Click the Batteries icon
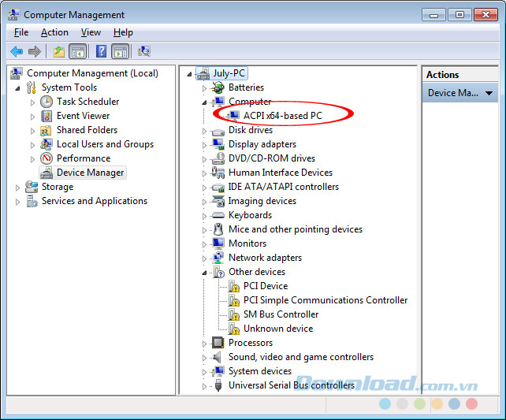The height and width of the screenshot is (420, 506). (218, 87)
